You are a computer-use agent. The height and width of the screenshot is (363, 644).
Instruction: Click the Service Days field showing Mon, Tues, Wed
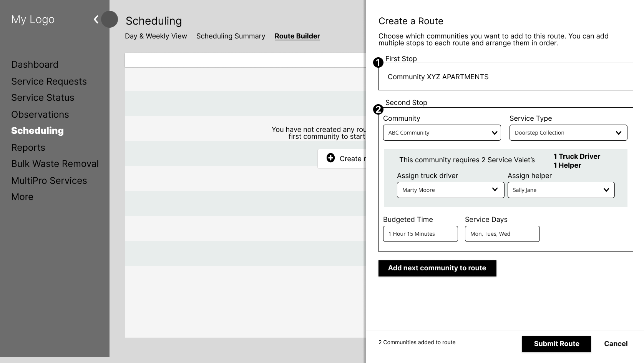pos(502,233)
